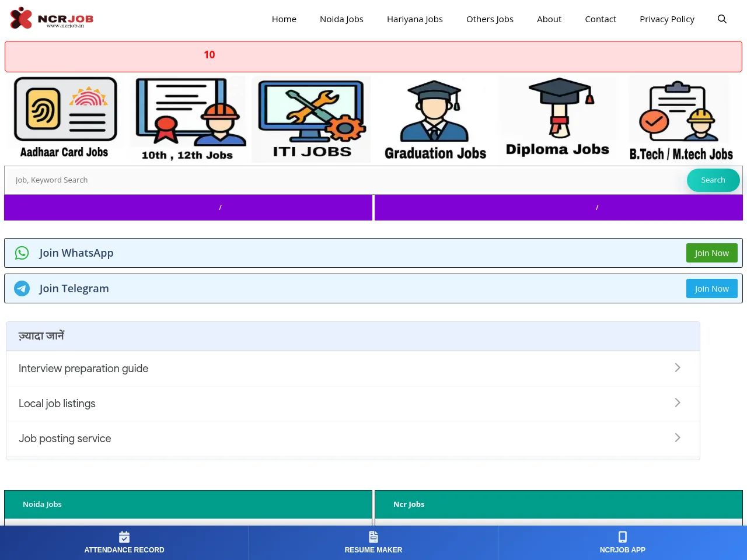Click the WhatsApp icon
The image size is (747, 560).
pos(22,253)
